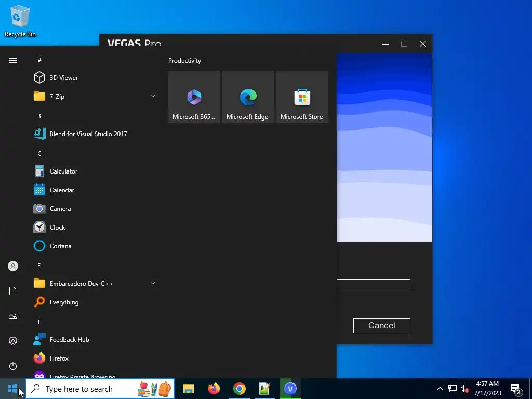Open the Microsoft 365 tile

pyautogui.click(x=194, y=97)
